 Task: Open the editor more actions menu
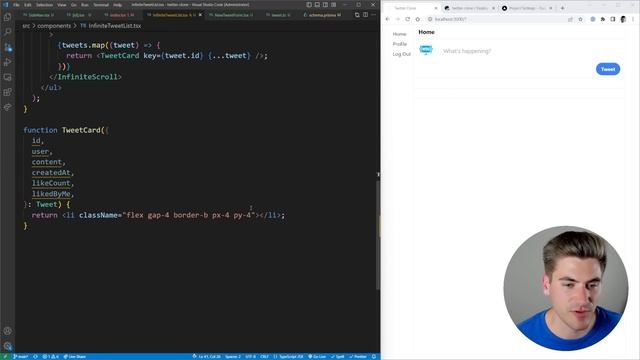pyautogui.click(x=373, y=15)
